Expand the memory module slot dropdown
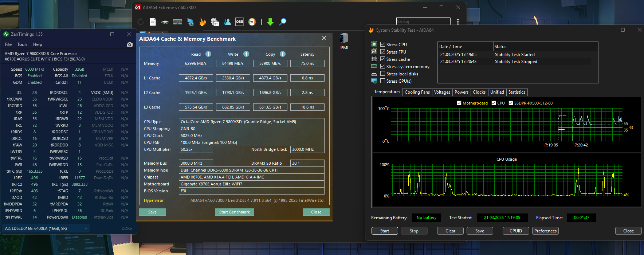The height and width of the screenshot is (255, 644). tap(86, 228)
